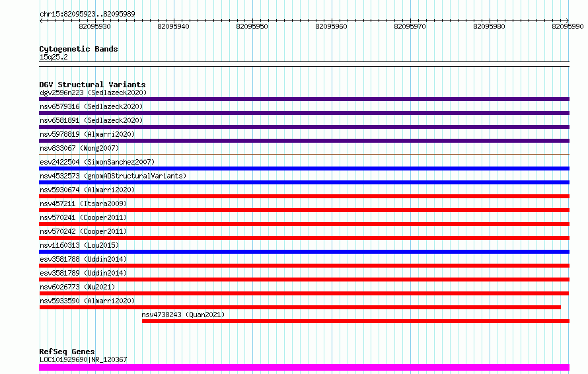This screenshot has width=588, height=374.
Task: Open variant nsv833067 (Wong2007)
Action: tap(79, 148)
